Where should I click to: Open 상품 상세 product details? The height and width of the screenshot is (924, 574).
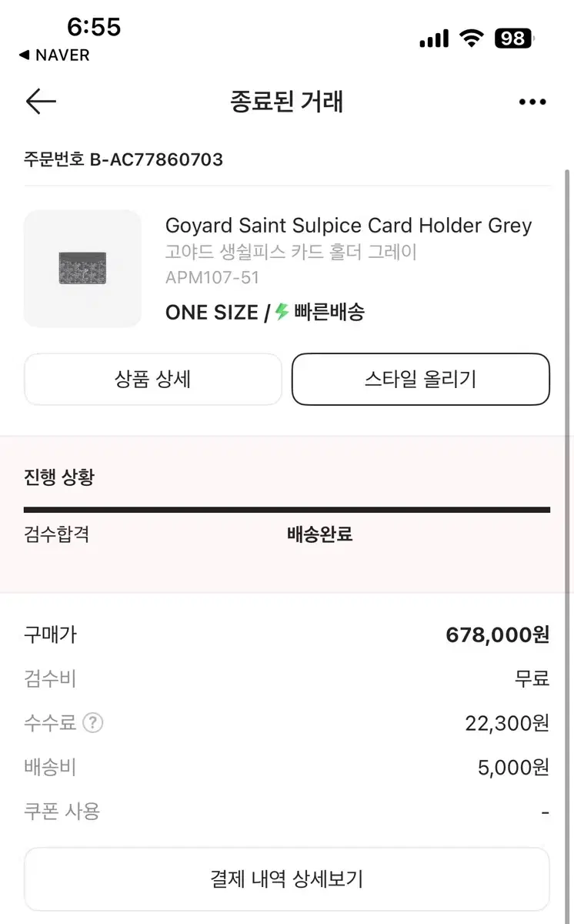click(153, 379)
